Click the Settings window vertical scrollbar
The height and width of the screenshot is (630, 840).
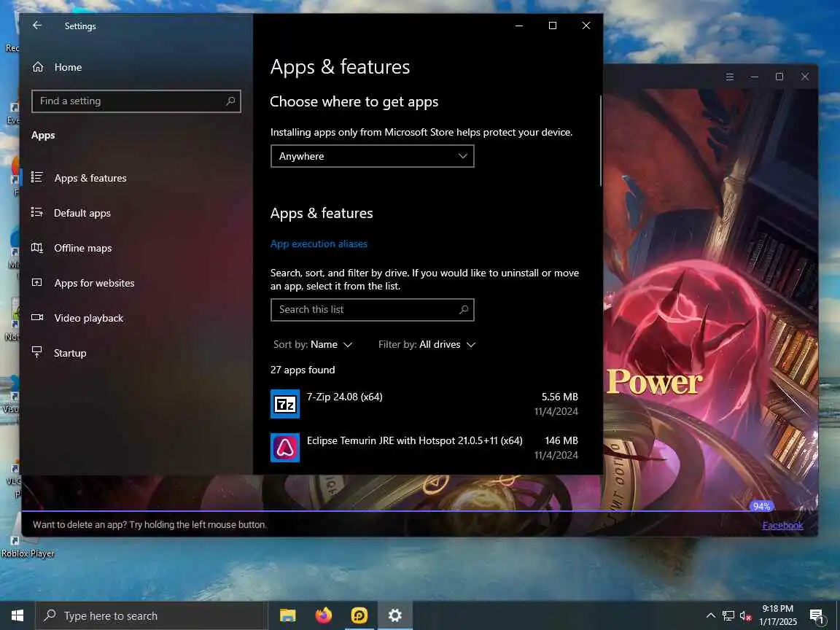click(601, 141)
